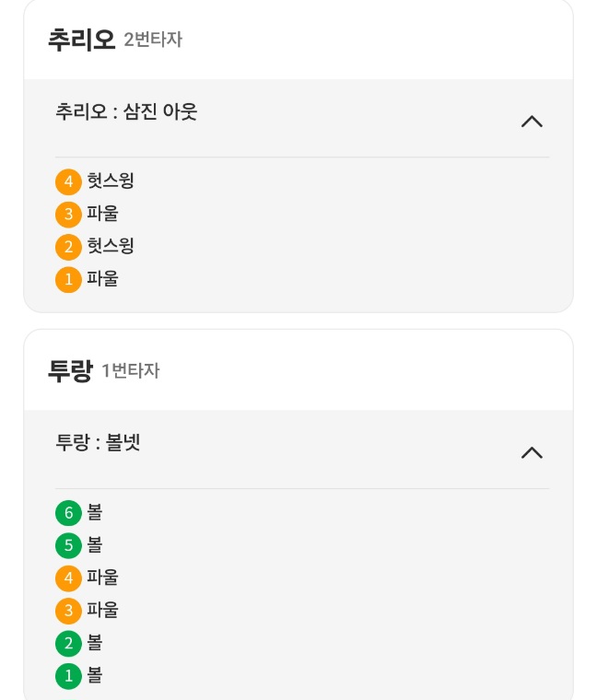Screen dimensions: 597x700
Task: Collapse the 투랑 볼넷 pitch list
Action: pos(532,452)
